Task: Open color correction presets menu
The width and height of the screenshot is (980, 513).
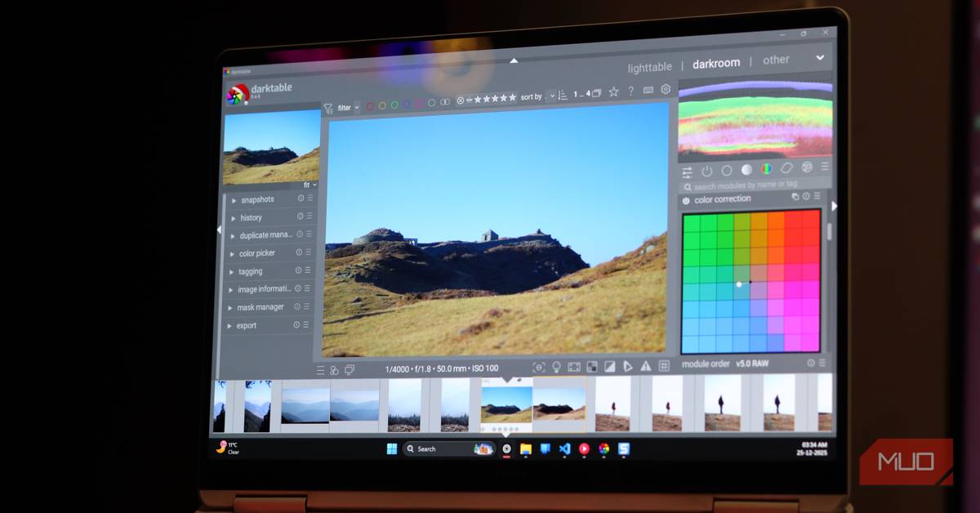Action: point(817,196)
